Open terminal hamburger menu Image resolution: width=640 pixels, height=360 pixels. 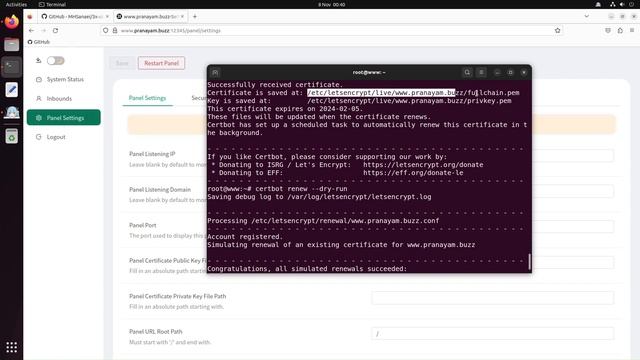[x=482, y=72]
